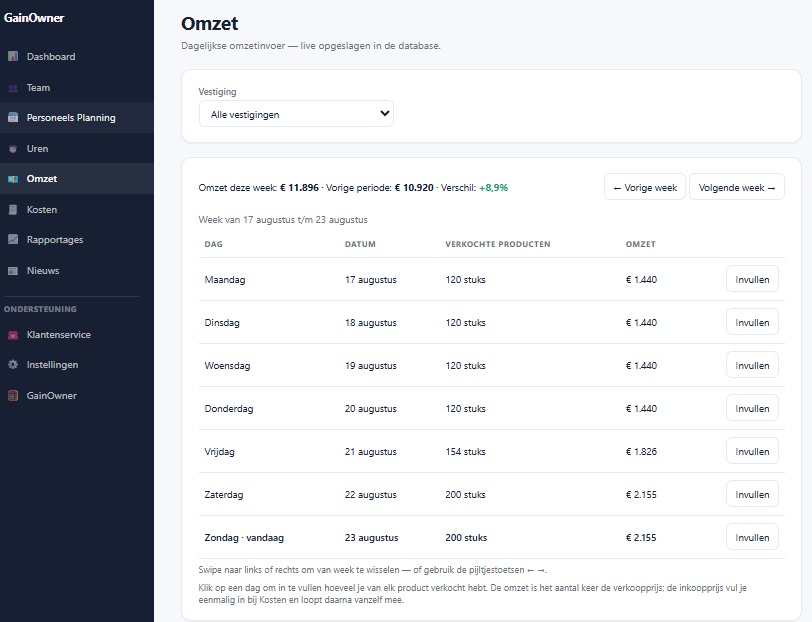Click the '€ 10.920' vorige periode value
Viewport: 812px width, 622px height.
point(414,187)
